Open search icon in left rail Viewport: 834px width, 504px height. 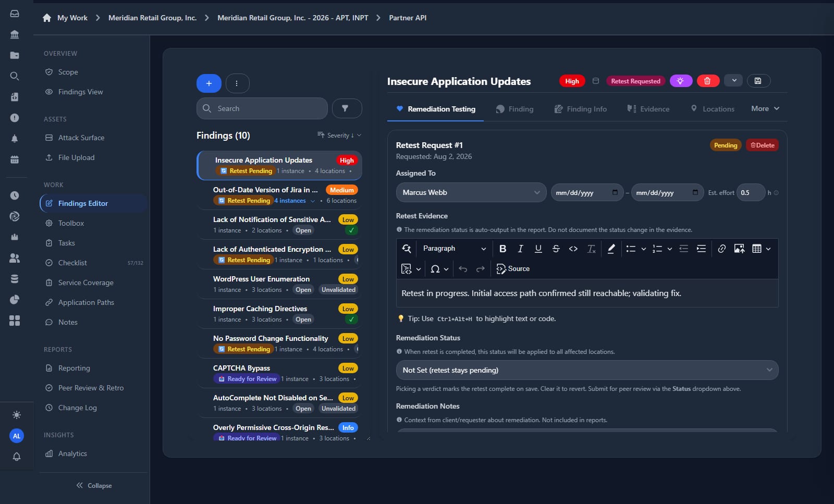coord(15,76)
